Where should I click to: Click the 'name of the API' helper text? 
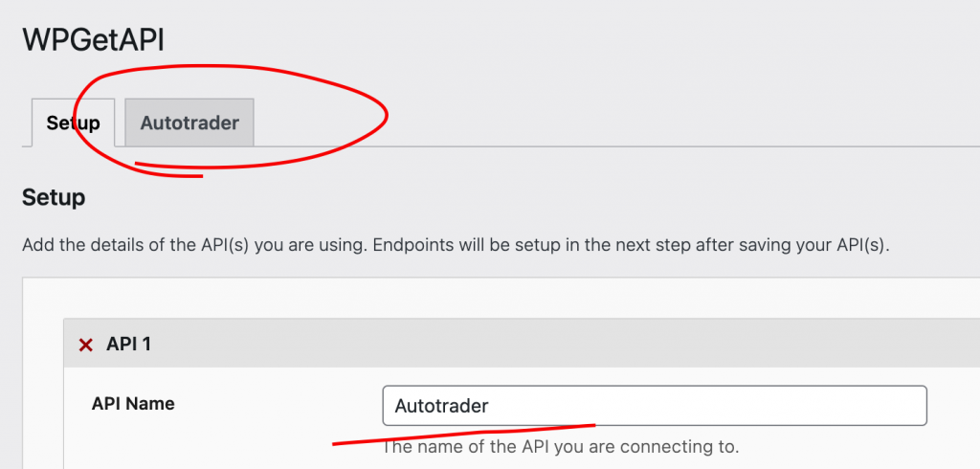[561, 447]
